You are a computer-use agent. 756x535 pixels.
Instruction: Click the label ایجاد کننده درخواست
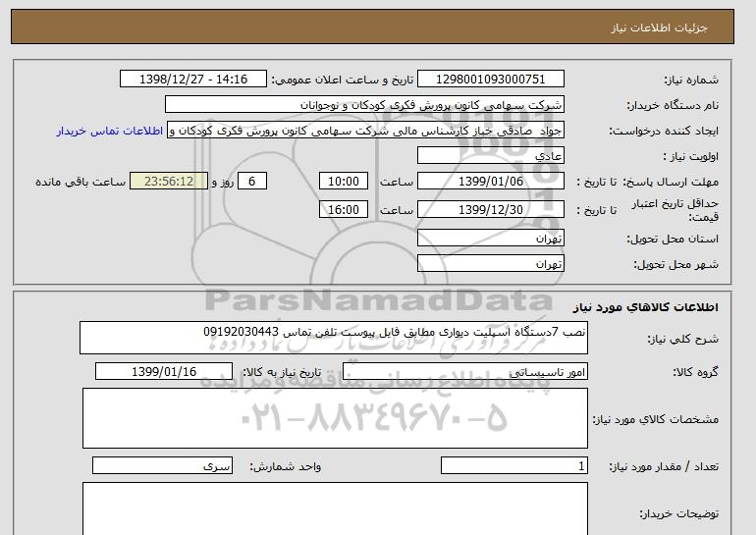pos(664,132)
